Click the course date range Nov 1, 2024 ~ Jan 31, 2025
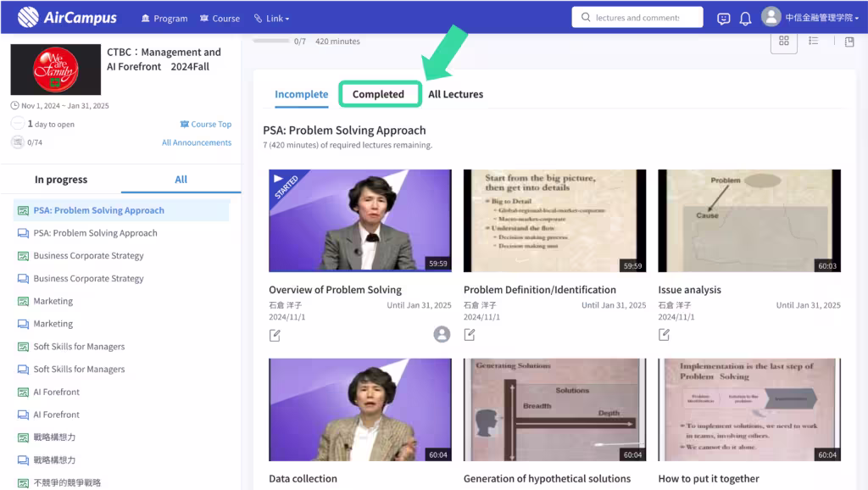This screenshot has height=490, width=868. [64, 105]
